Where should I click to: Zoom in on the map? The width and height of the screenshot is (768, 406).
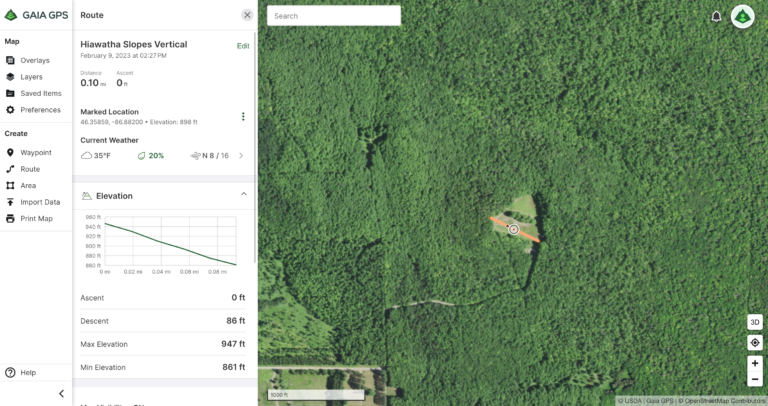click(x=755, y=363)
